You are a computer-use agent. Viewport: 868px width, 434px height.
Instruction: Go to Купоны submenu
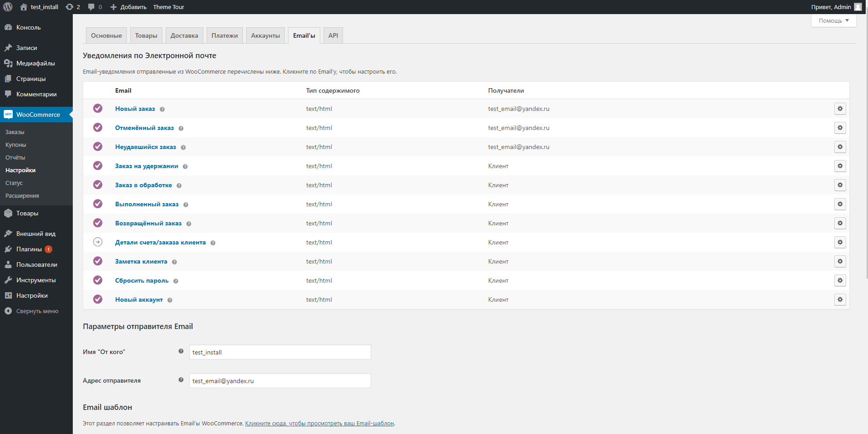[16, 145]
